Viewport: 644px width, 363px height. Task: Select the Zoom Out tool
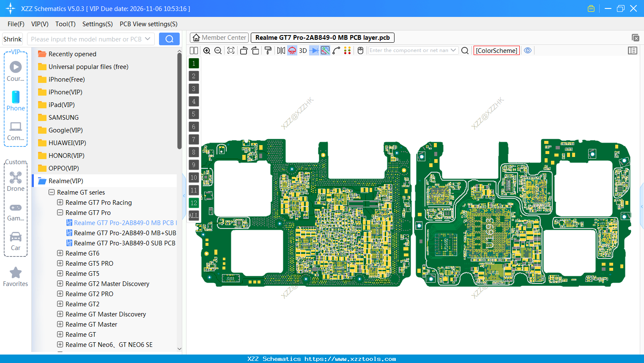[x=217, y=50]
